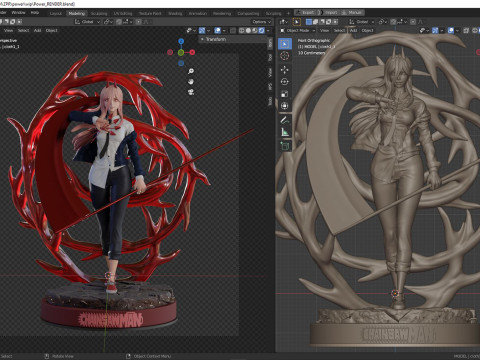Click the blue Z axis on navigation gizmo
This screenshot has height=360, width=480.
click(181, 41)
